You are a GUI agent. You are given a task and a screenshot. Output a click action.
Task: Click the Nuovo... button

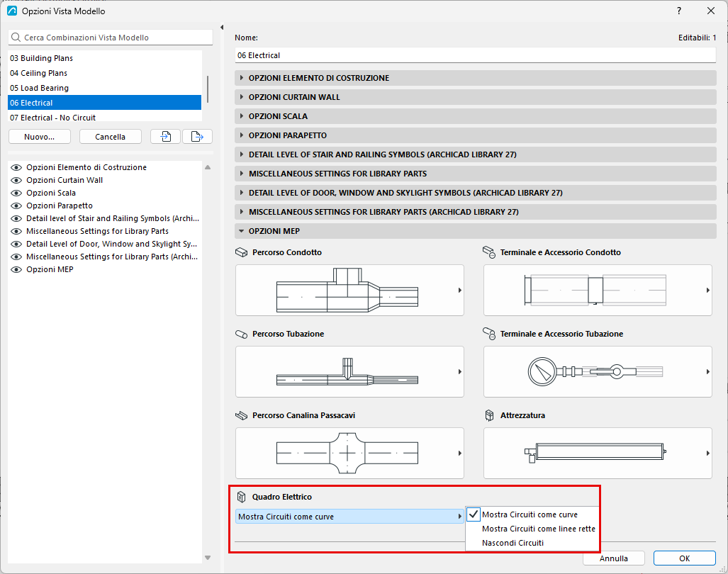coord(40,137)
